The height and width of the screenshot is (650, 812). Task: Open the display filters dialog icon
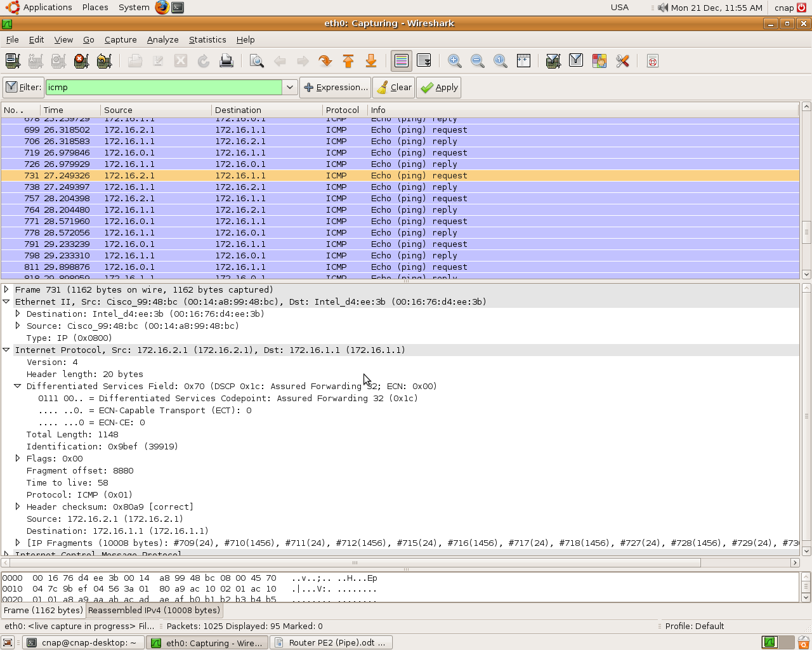click(x=576, y=61)
